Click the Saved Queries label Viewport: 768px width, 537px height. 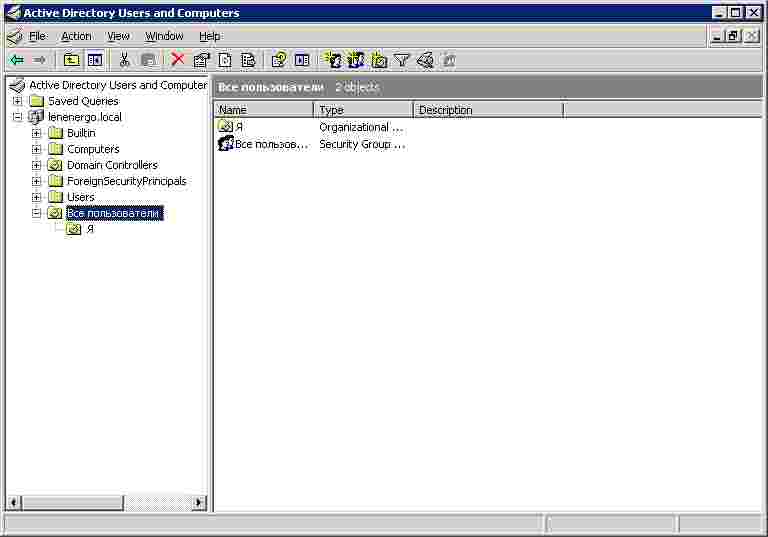point(83,101)
